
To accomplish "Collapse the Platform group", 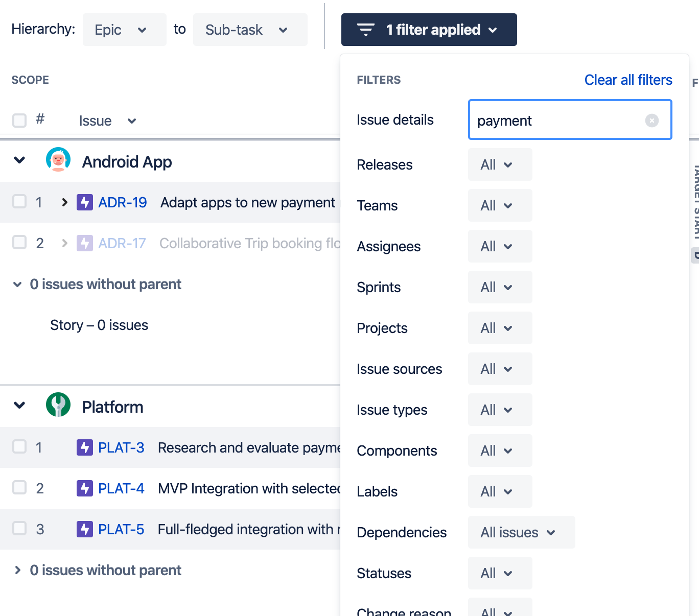I will click(x=19, y=406).
